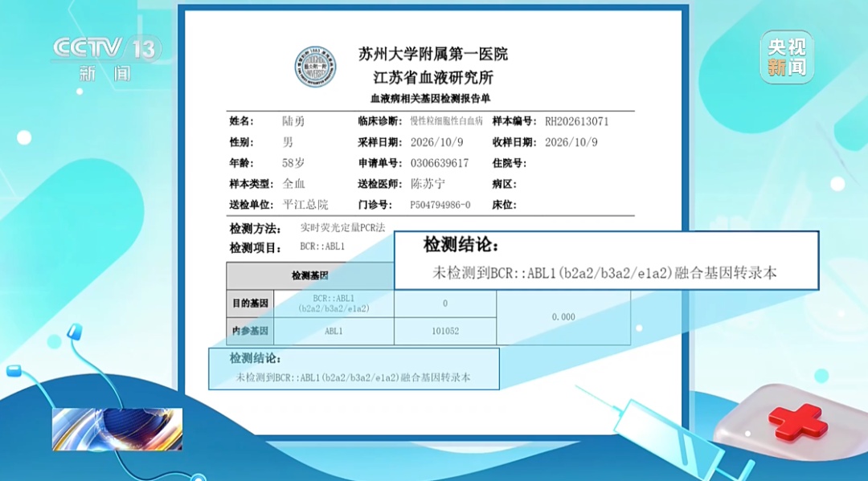This screenshot has width=868, height=481.
Task: Click the round hospital seal logo
Action: point(315,67)
